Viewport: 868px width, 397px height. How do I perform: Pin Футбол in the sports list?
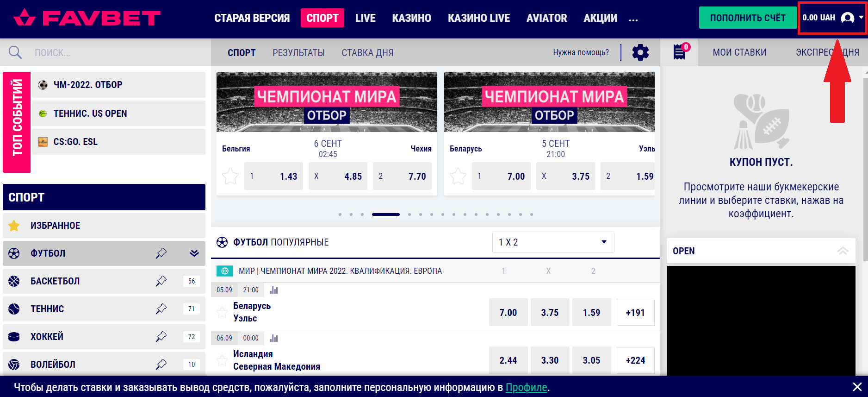tap(161, 253)
